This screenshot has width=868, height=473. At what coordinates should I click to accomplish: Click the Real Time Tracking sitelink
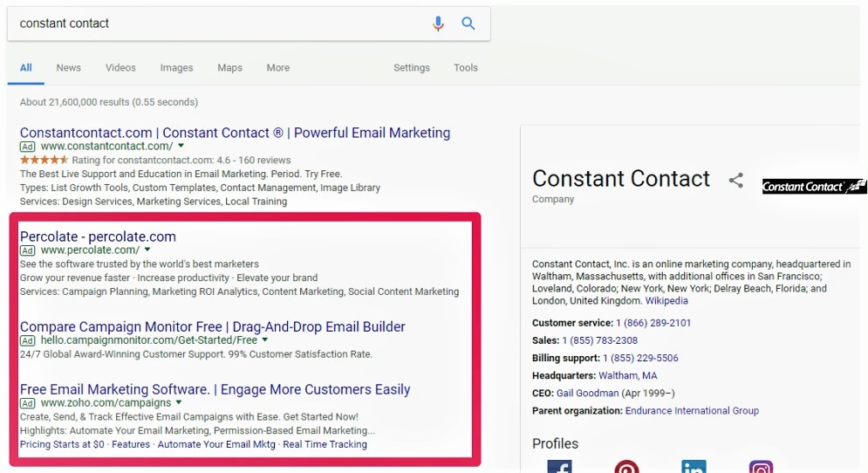[325, 444]
